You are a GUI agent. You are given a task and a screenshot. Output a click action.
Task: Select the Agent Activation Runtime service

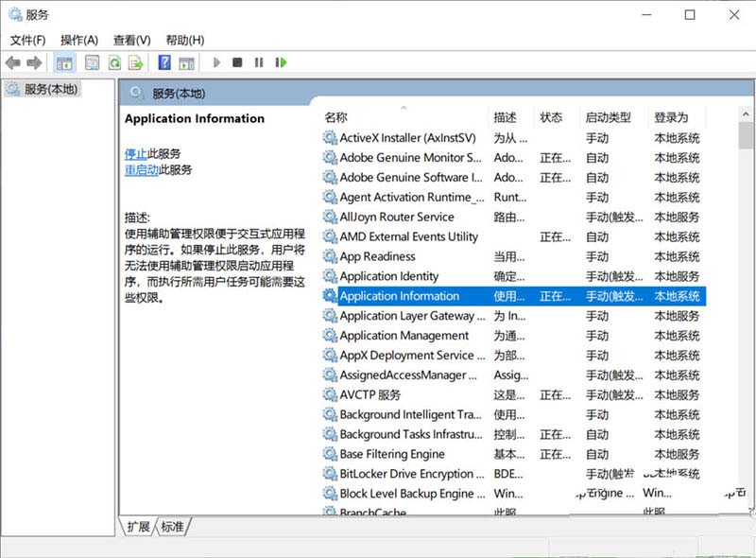click(x=514, y=198)
